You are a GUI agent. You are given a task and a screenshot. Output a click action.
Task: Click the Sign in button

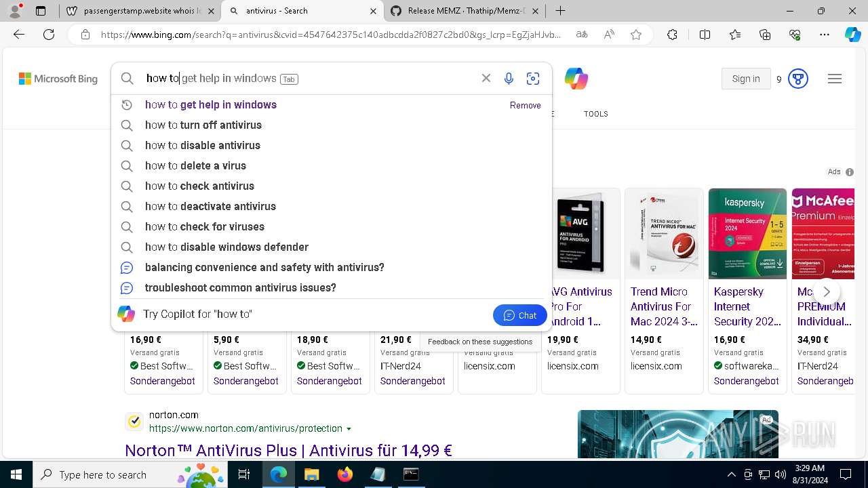(x=746, y=79)
